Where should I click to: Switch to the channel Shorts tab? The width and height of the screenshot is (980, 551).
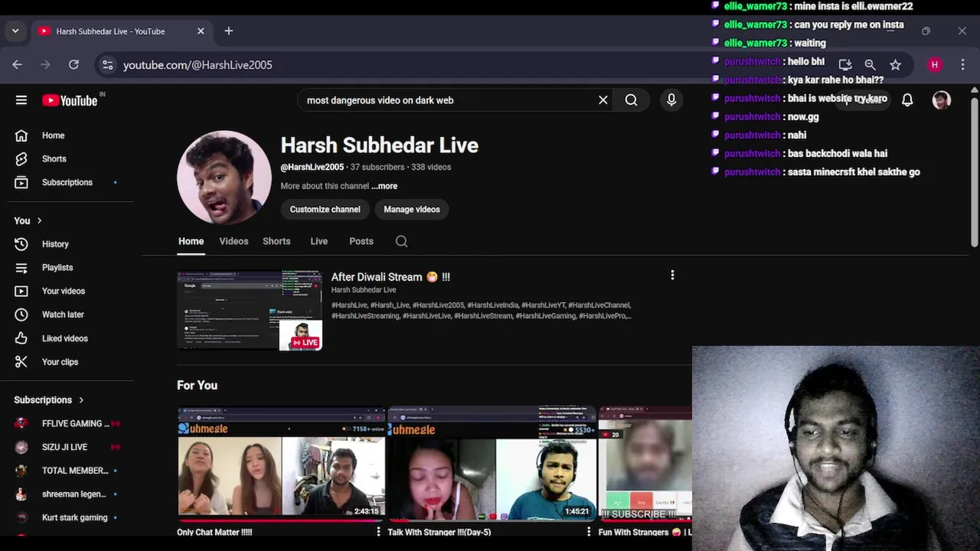coord(276,241)
